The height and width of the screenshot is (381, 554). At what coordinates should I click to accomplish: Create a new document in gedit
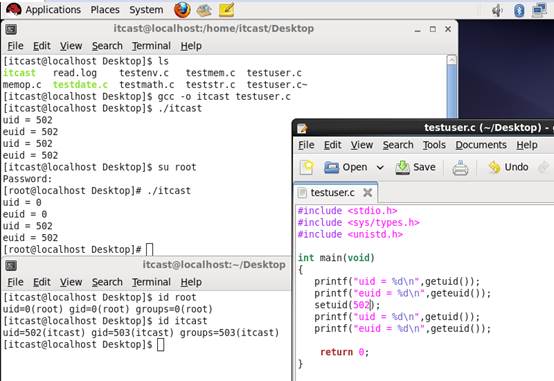click(307, 168)
